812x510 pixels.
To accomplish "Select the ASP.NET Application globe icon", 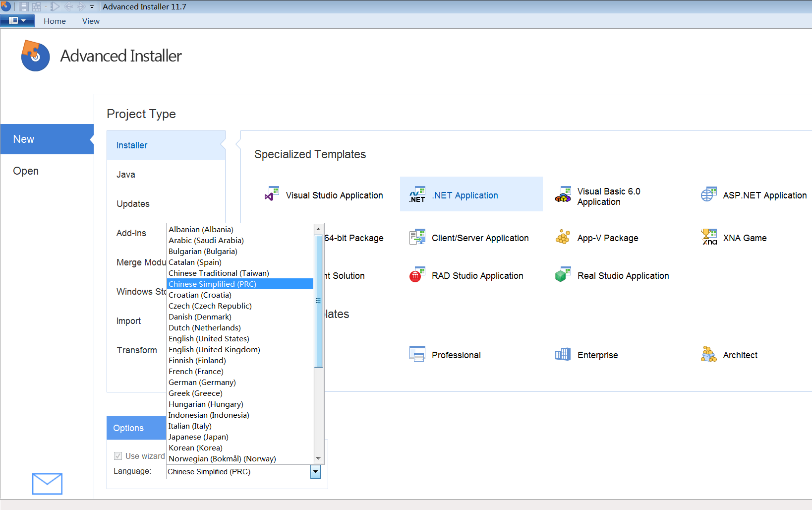I will point(708,194).
